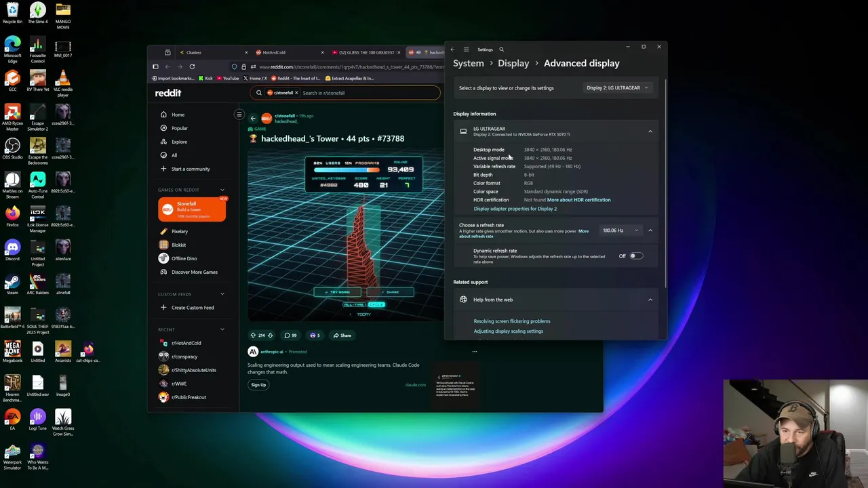Open the Settings hamburger navigation menu
This screenshot has width=868, height=488.
point(466,49)
